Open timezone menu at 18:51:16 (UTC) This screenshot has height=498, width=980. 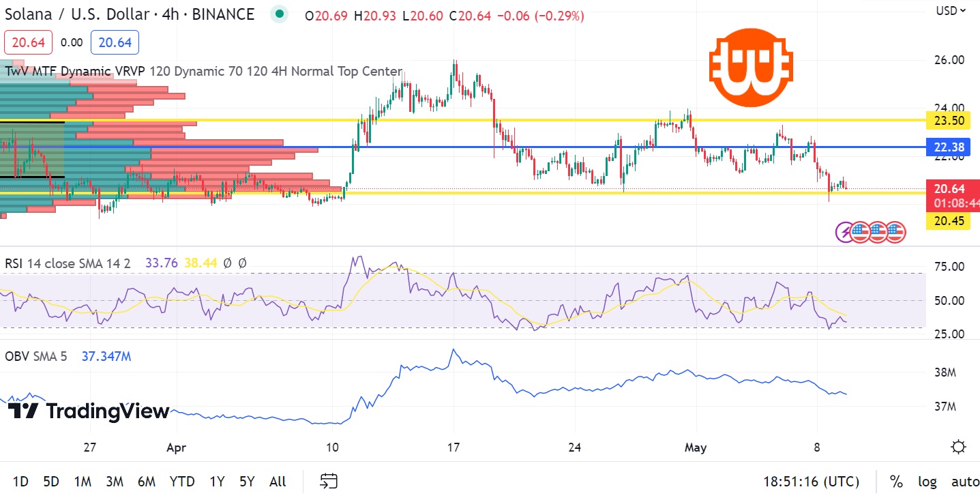811,482
